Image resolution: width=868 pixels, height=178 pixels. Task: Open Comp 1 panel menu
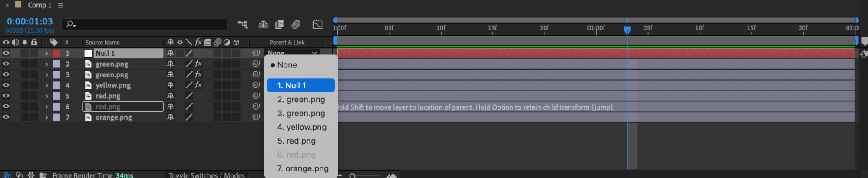[x=61, y=5]
